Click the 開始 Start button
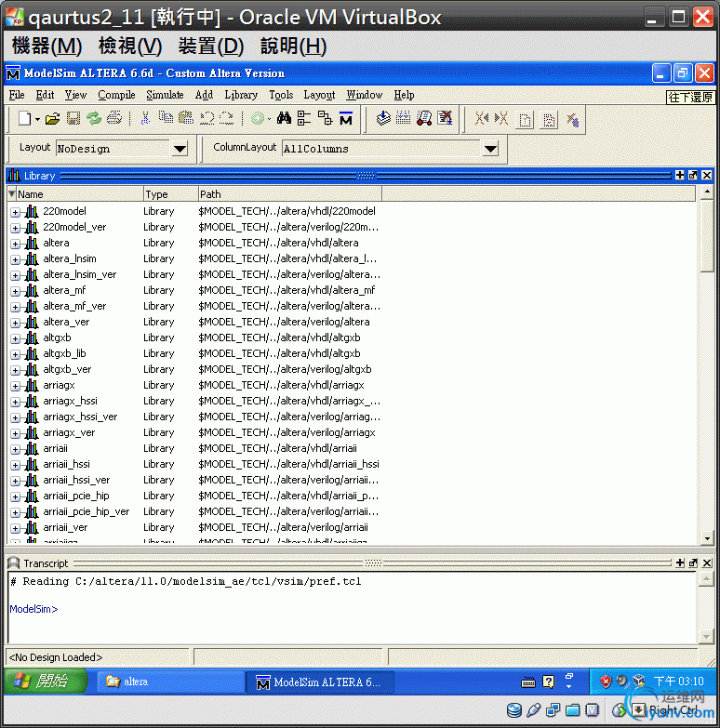Viewport: 720px width, 728px height. [x=46, y=682]
